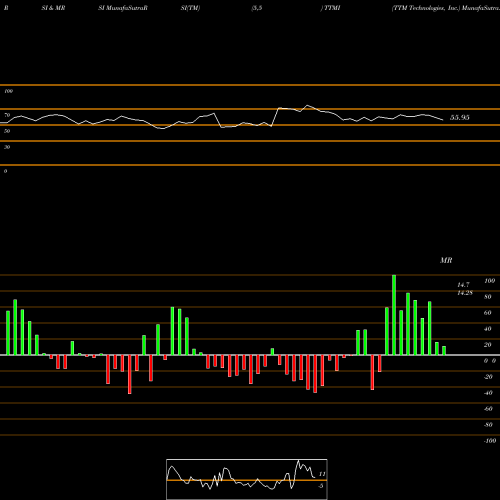Click the '(TTM Technologies, Inc.)' title text
500x500 pixels.
click(426, 8)
